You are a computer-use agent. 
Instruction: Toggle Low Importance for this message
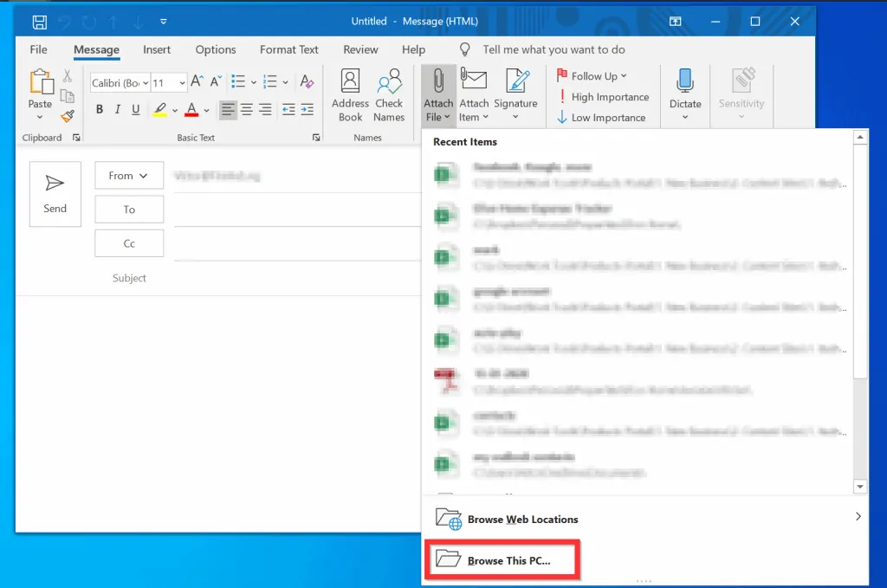coord(604,117)
